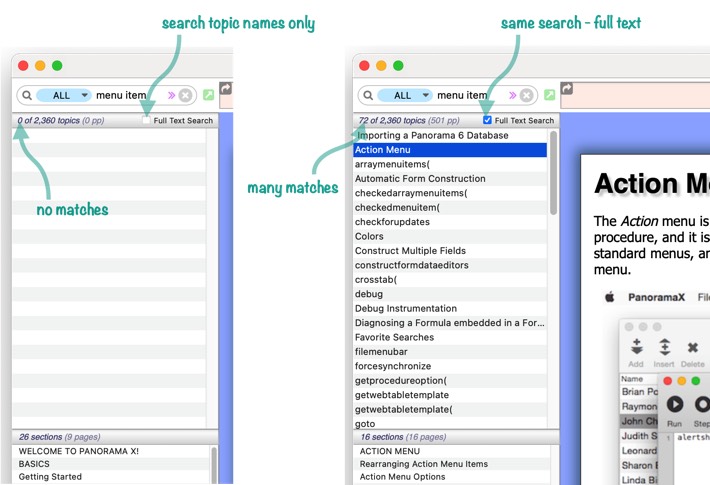Click the topic list scrollbar in right window
Viewport: 710px width, 485px height.
[553, 173]
